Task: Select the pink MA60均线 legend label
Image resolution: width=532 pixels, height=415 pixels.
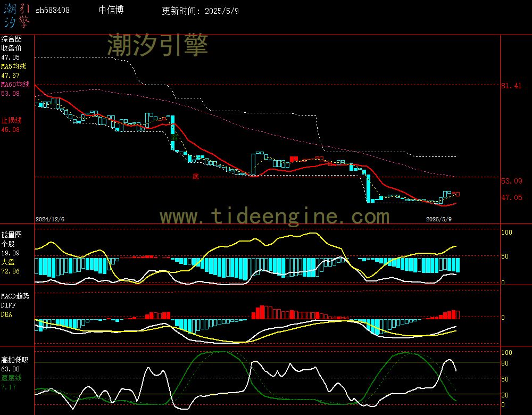Action: coord(15,84)
